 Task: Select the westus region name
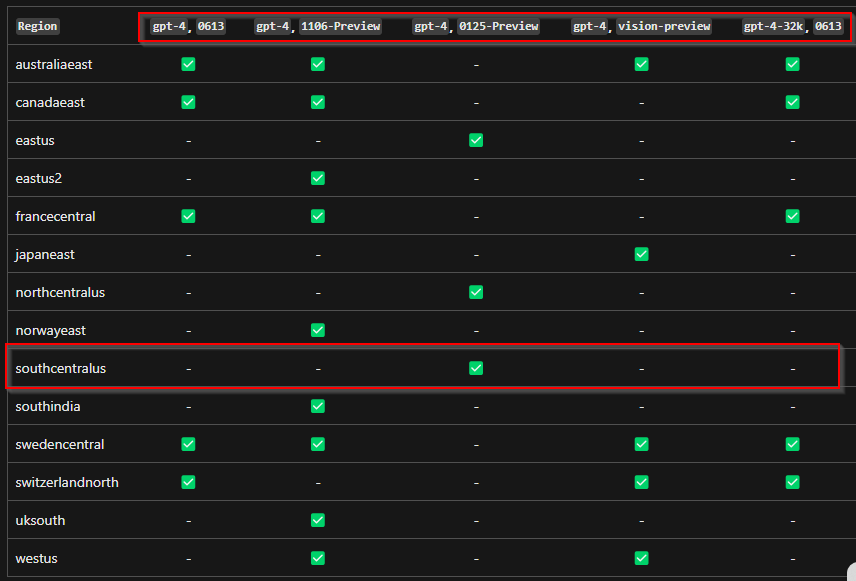click(37, 558)
